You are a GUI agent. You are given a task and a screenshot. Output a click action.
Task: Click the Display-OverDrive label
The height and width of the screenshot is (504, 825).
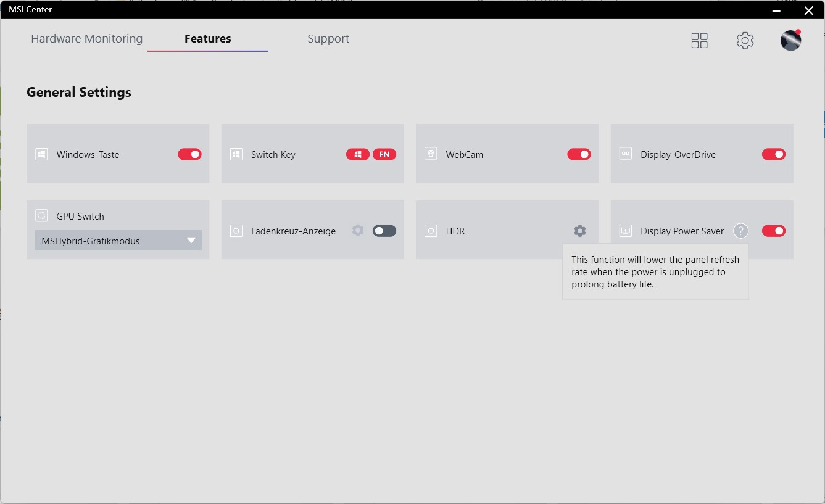coord(678,155)
